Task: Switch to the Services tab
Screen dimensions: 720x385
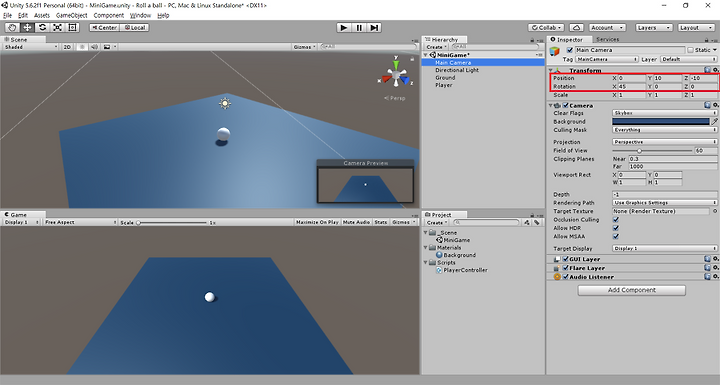Action: tap(607, 40)
